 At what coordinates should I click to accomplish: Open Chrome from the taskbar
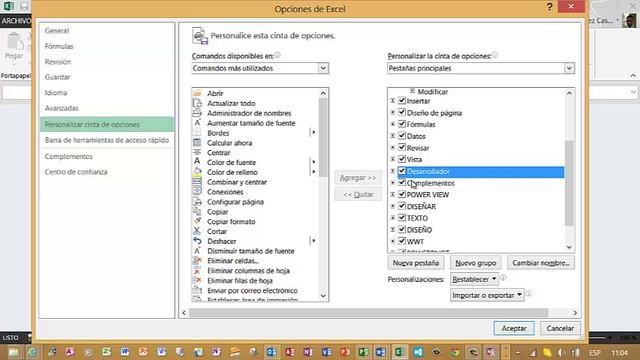pyautogui.click(x=455, y=352)
